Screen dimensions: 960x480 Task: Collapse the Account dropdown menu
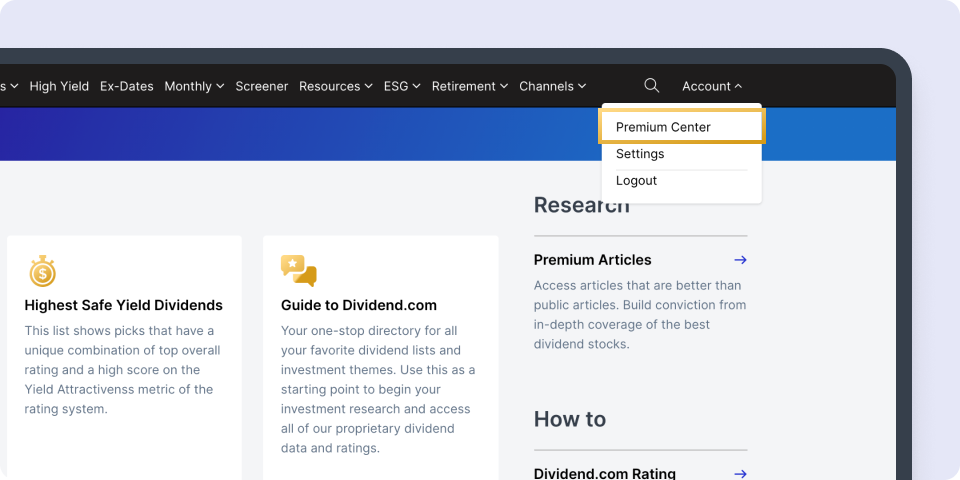(x=712, y=86)
